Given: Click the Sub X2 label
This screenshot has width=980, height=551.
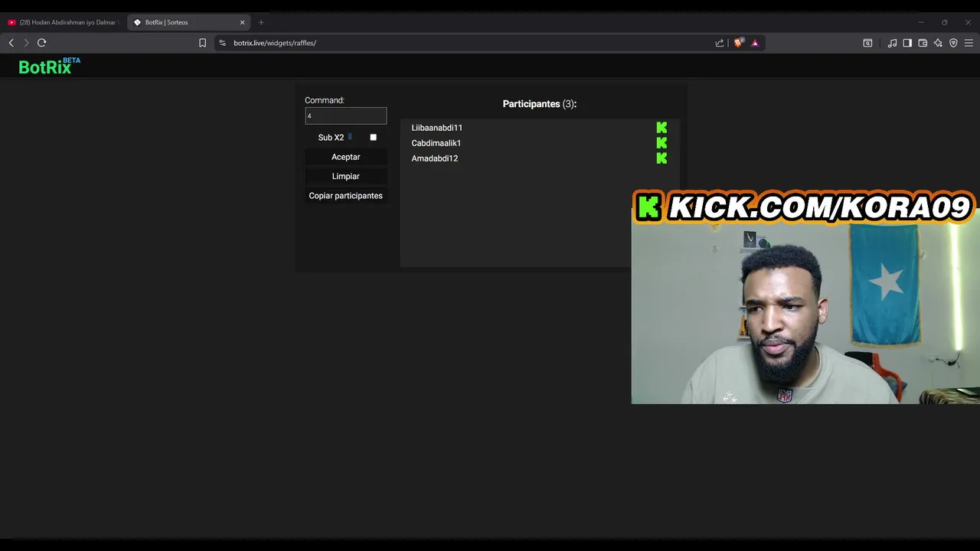Looking at the screenshot, I should click(331, 138).
